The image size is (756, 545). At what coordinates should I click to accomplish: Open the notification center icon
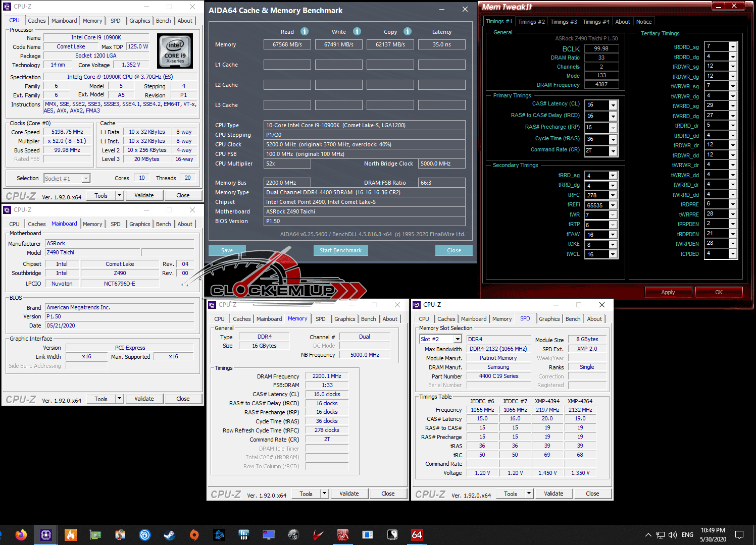739,535
